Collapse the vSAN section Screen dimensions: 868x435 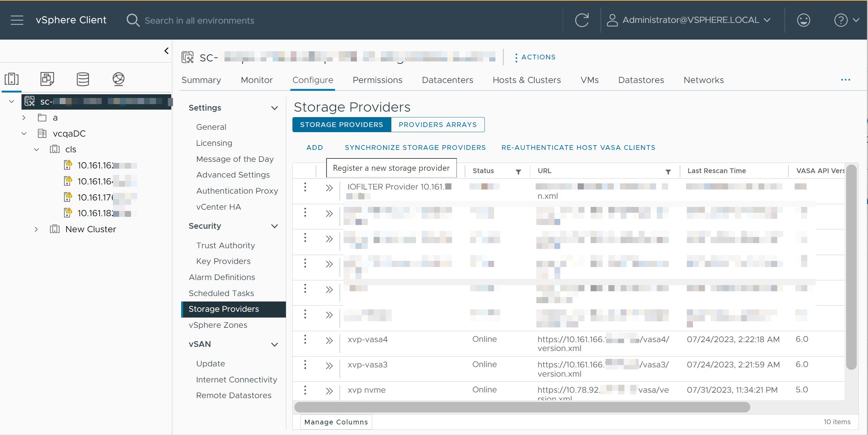[x=274, y=345]
